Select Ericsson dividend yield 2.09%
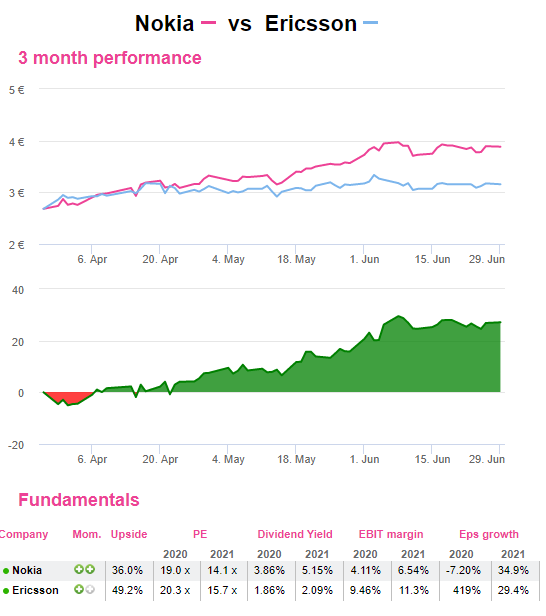The width and height of the screenshot is (546, 616). [317, 590]
